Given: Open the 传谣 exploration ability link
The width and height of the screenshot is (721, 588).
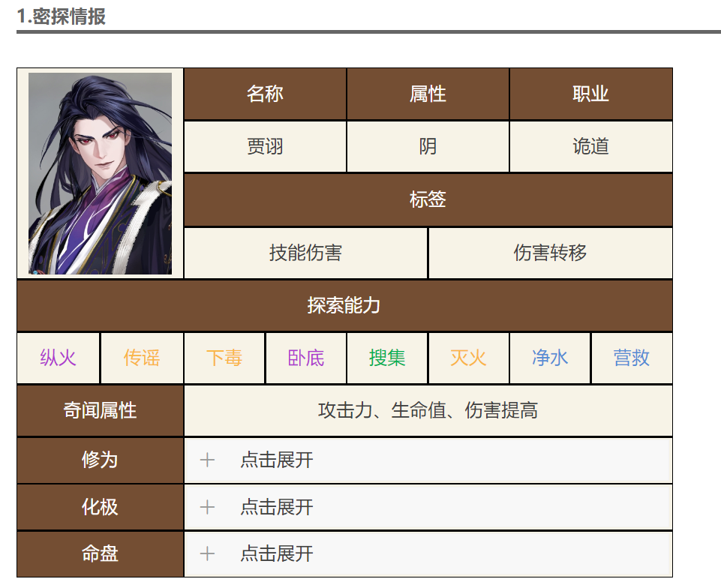Looking at the screenshot, I should 142,358.
